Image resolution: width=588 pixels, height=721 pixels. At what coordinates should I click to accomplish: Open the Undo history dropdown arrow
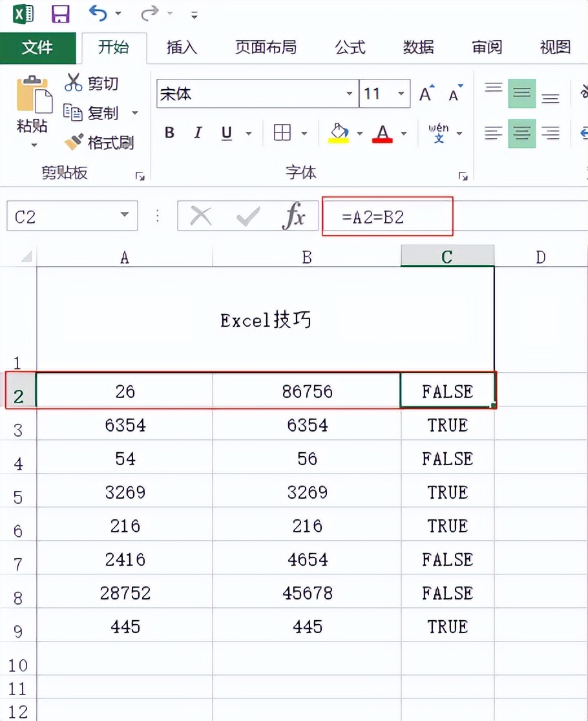click(x=117, y=14)
